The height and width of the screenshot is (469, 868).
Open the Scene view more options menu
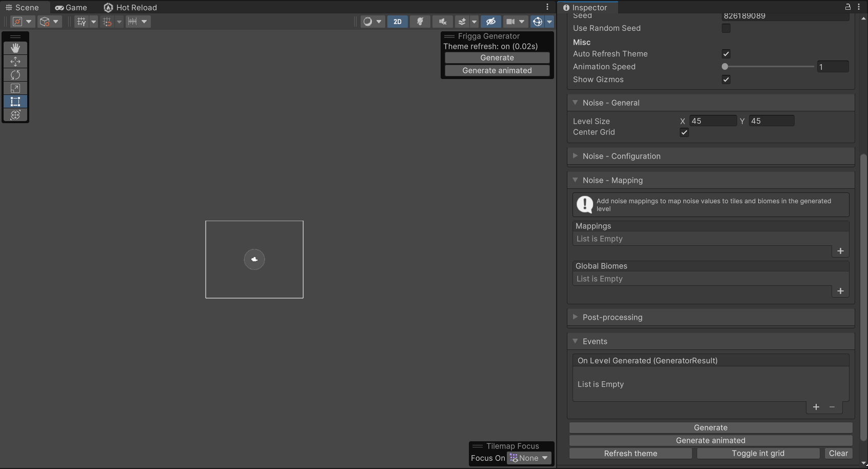pos(547,7)
